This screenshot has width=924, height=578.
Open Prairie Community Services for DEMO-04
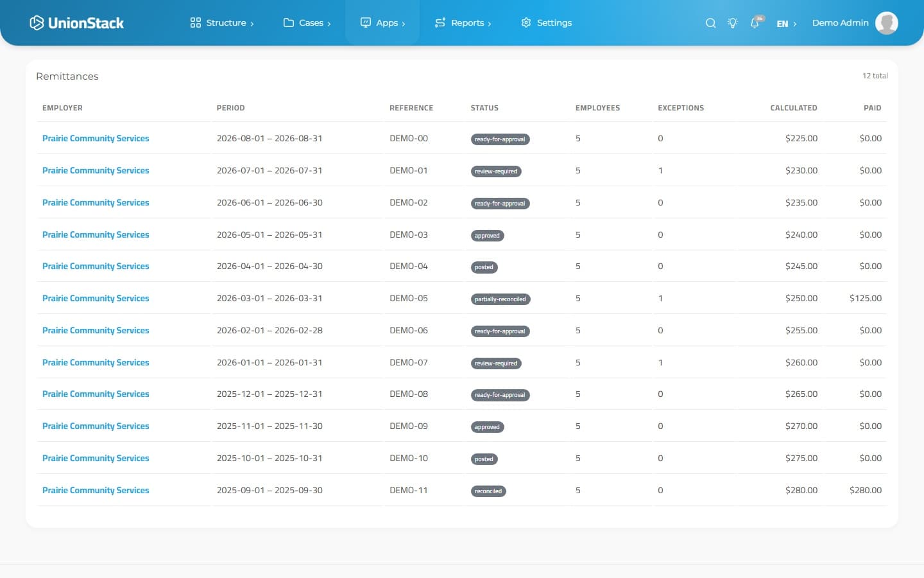coord(96,266)
